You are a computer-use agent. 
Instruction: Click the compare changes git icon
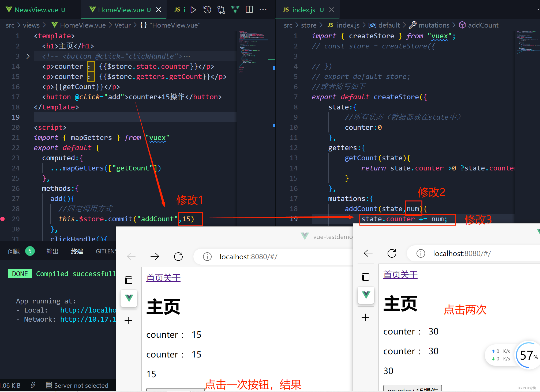pos(221,10)
